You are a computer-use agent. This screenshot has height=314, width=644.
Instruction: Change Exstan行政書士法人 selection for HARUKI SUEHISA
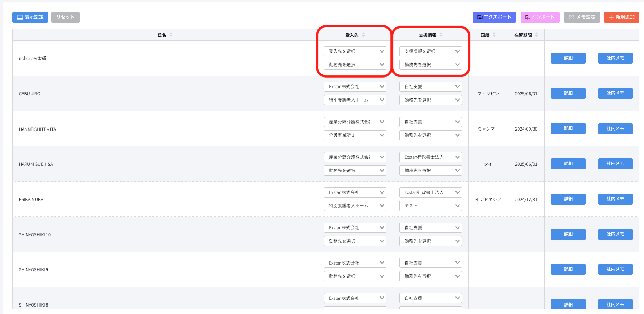(430, 157)
